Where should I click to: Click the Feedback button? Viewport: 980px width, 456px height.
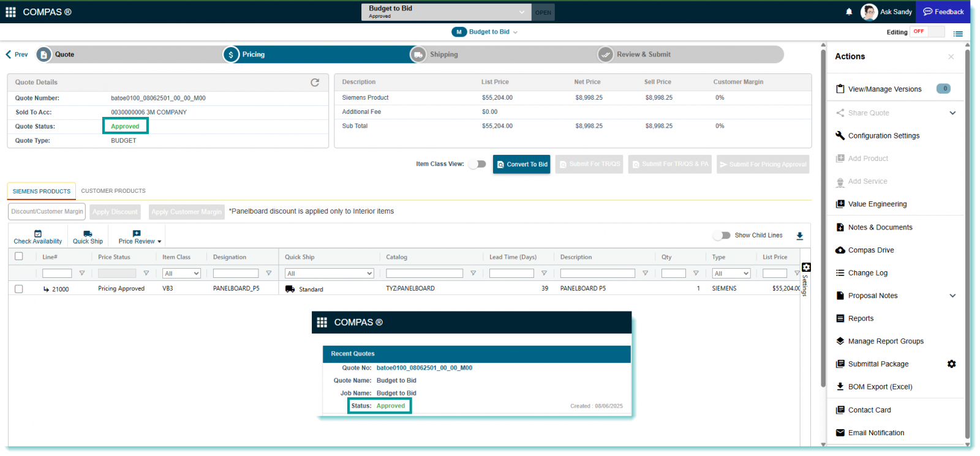943,12
